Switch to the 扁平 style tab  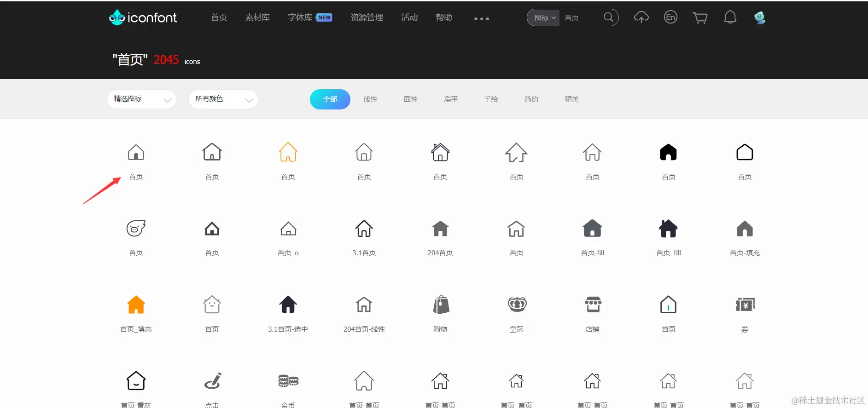pyautogui.click(x=451, y=99)
